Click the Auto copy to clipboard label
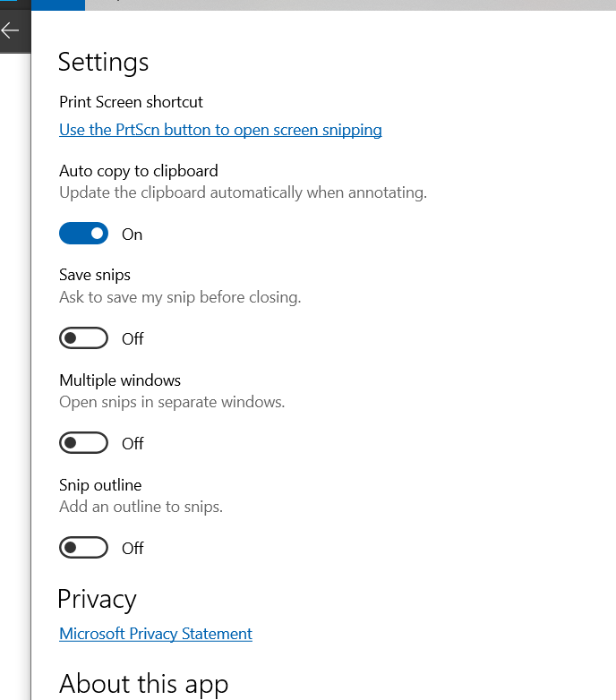The width and height of the screenshot is (616, 700). point(139,171)
